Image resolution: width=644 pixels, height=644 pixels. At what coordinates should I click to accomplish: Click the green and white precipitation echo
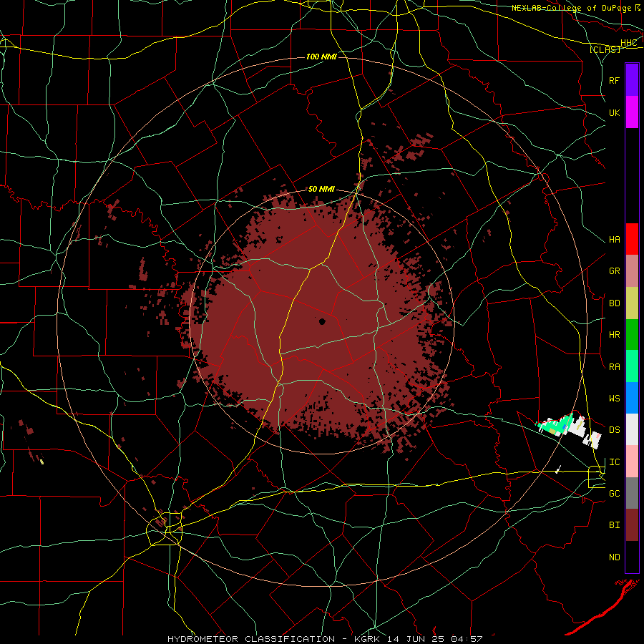click(569, 429)
